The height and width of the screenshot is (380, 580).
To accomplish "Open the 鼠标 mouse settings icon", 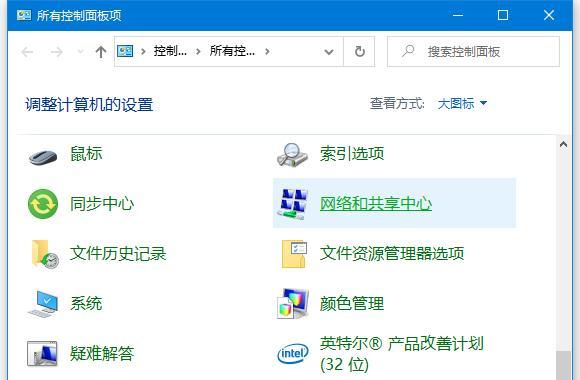I will coord(43,157).
